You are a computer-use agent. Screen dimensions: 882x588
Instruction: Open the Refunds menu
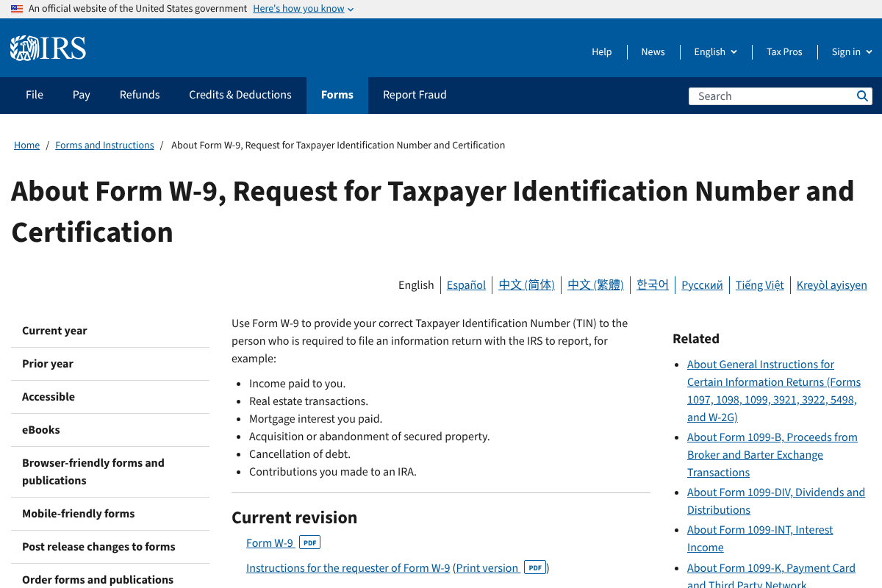tap(140, 95)
